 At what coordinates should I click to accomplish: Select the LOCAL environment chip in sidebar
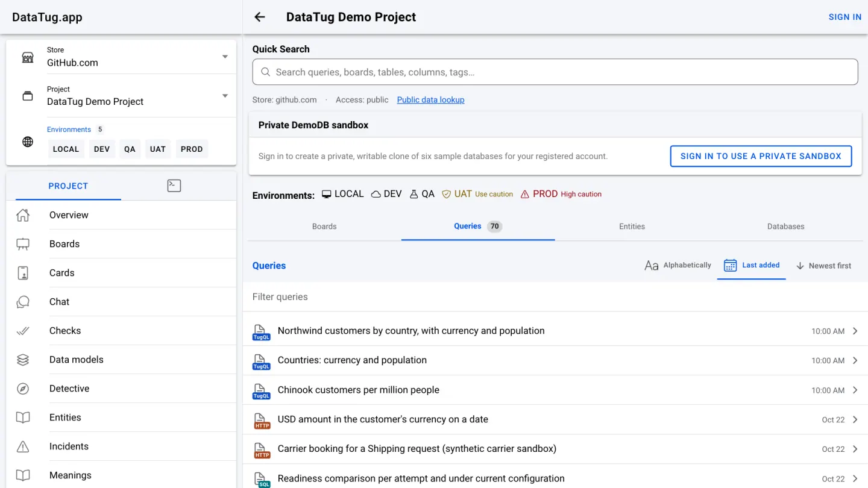66,149
